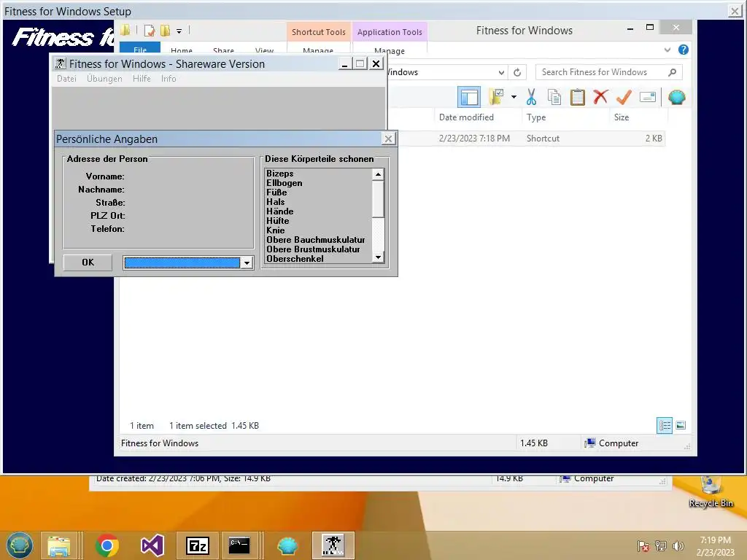The height and width of the screenshot is (560, 747).
Task: Open the dropdown arrow beside folder options icon
Action: pos(514,97)
